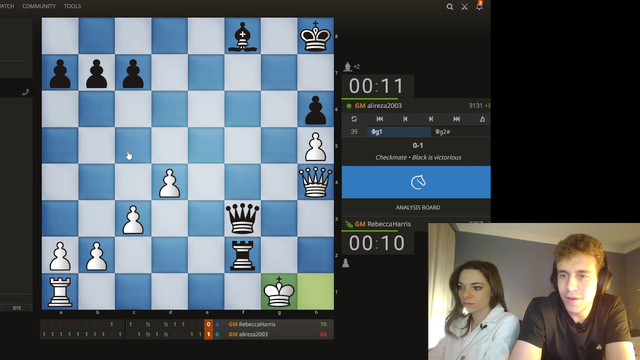Open alireza2003 profile next to clock

(x=384, y=106)
